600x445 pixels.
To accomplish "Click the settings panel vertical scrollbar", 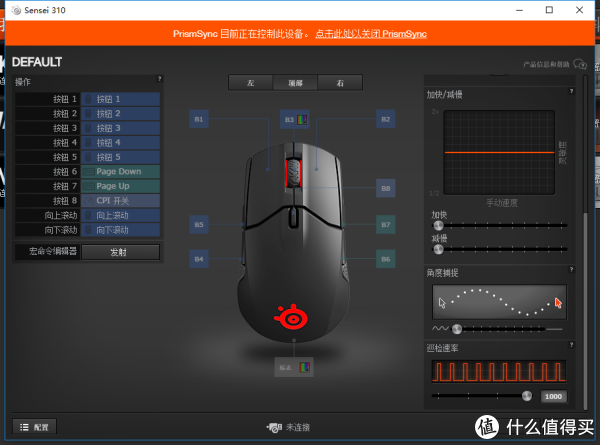I will (x=585, y=310).
